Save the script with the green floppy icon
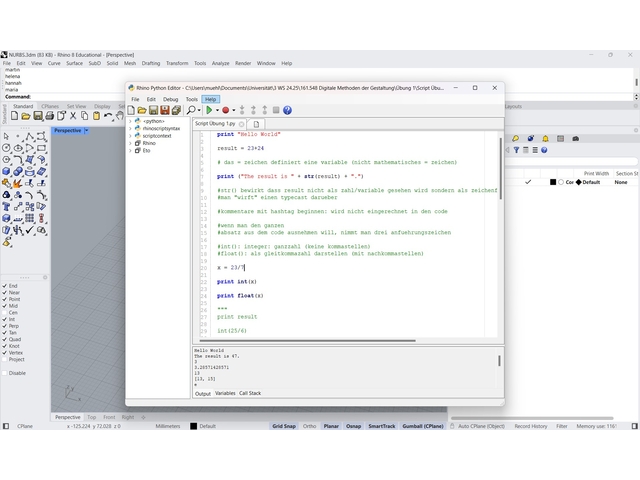This screenshot has width=640, height=480. coord(153,110)
